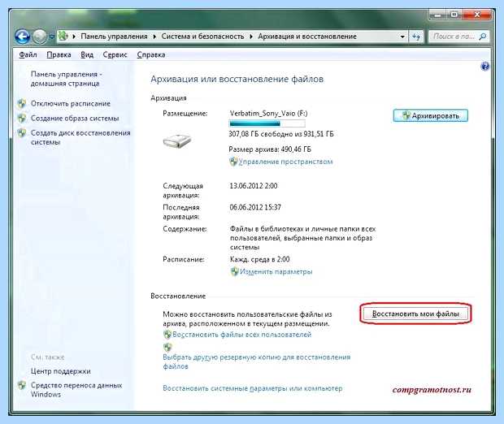Expand the address bar history dropdown arrow
This screenshot has height=424, width=504.
[402, 37]
